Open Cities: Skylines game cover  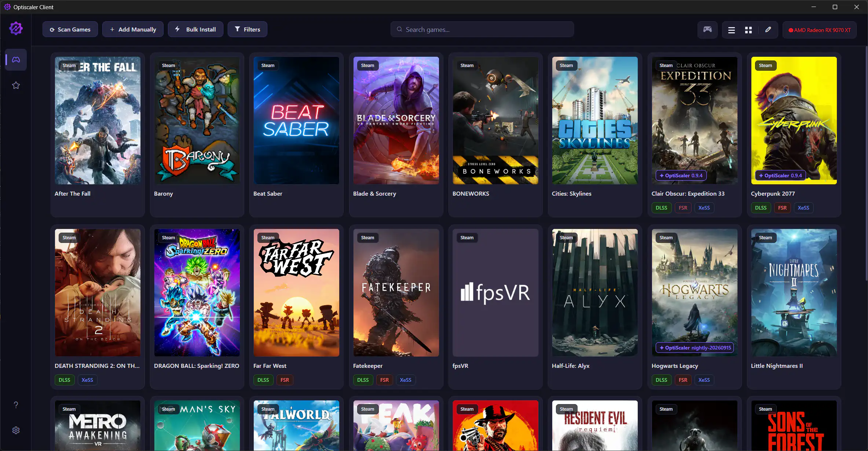click(595, 120)
